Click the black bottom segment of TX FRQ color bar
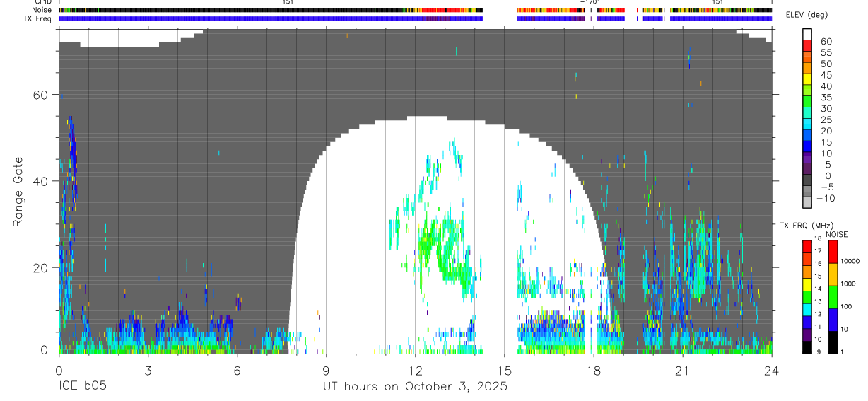This screenshot has width=868, height=401. click(x=807, y=347)
